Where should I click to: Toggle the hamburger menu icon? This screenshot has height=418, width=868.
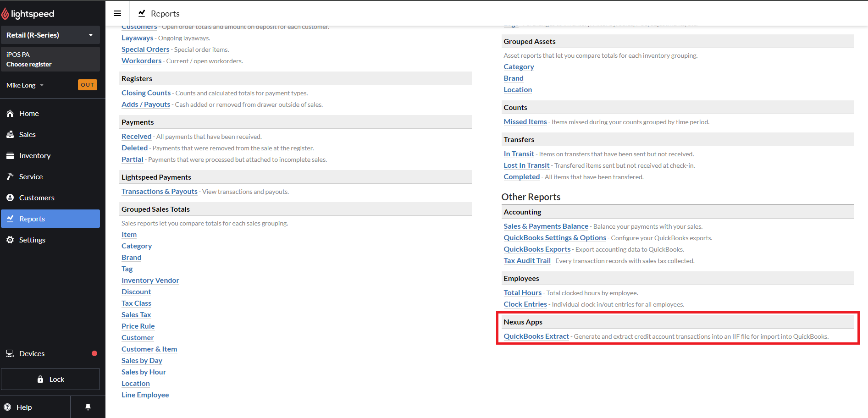[117, 13]
